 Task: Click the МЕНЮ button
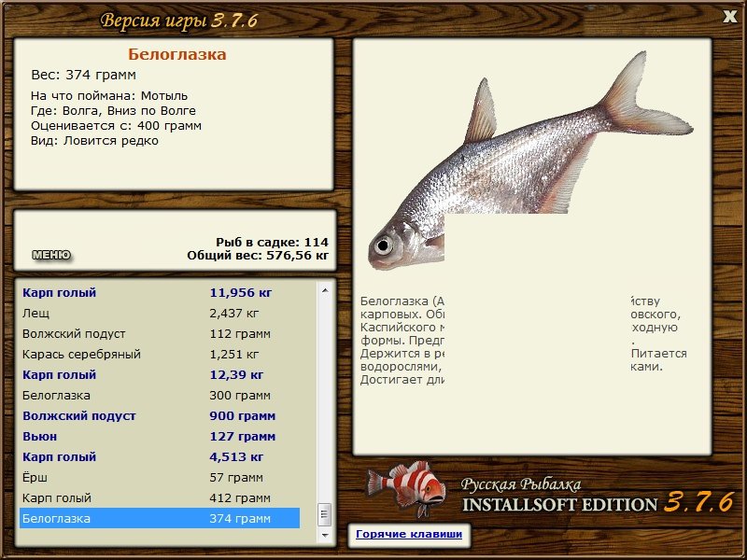click(x=51, y=255)
